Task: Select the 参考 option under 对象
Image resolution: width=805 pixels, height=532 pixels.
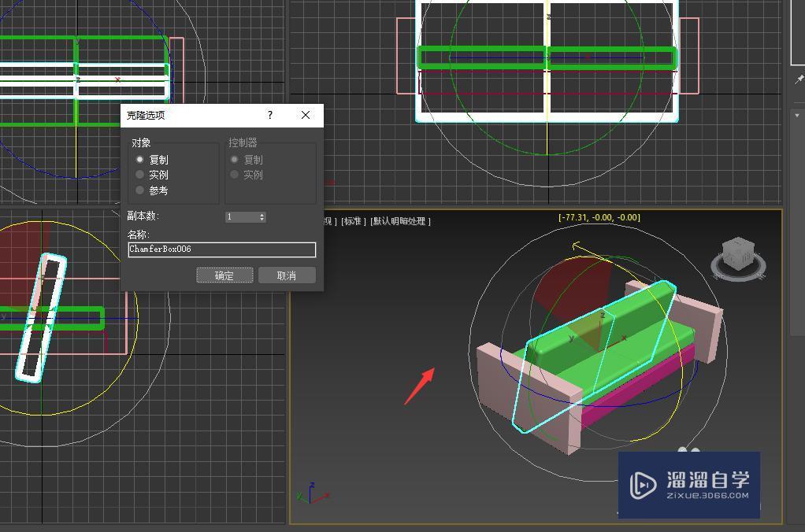Action: [x=140, y=190]
